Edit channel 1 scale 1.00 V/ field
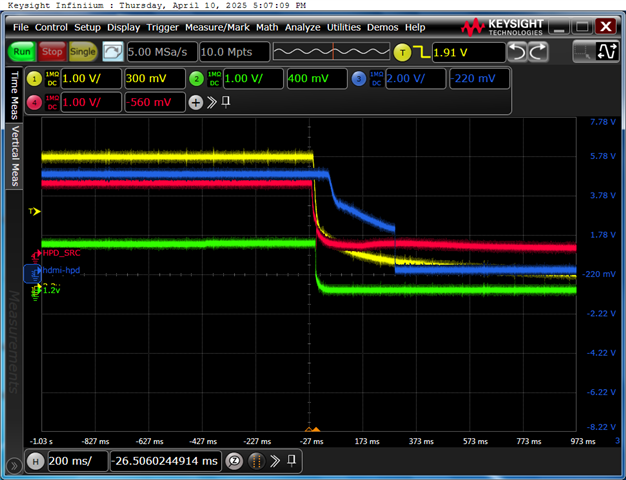The image size is (626, 480). [x=91, y=78]
